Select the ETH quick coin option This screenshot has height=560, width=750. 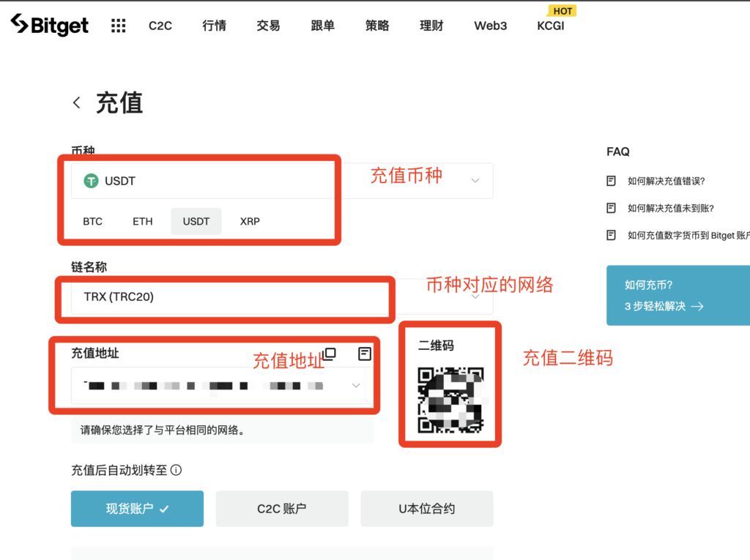click(143, 221)
